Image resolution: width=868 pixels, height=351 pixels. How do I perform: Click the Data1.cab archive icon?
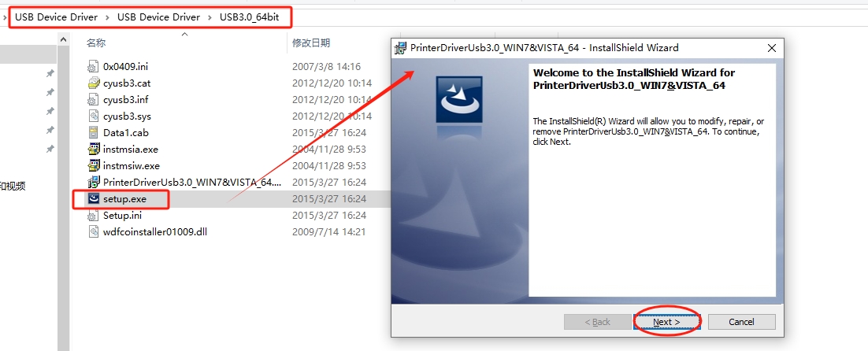(94, 133)
